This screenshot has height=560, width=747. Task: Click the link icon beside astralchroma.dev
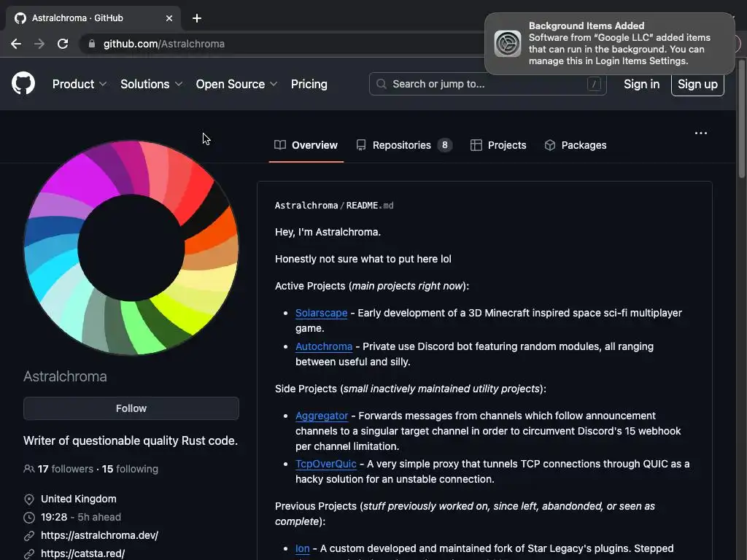[x=29, y=536]
